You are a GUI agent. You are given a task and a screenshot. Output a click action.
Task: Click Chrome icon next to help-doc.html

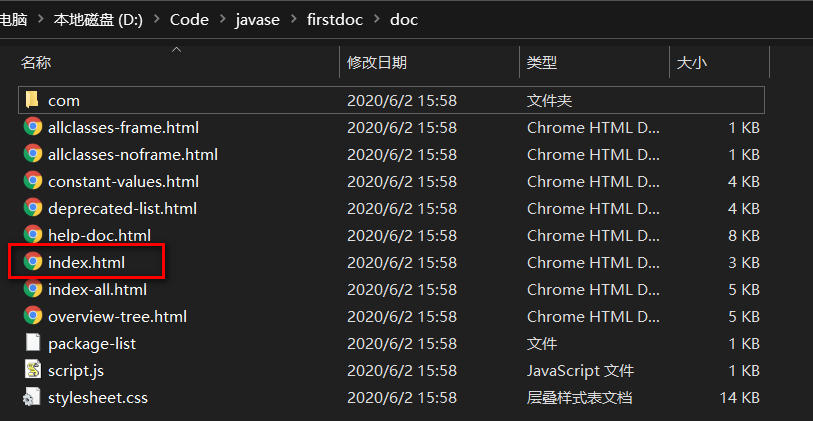pos(32,235)
